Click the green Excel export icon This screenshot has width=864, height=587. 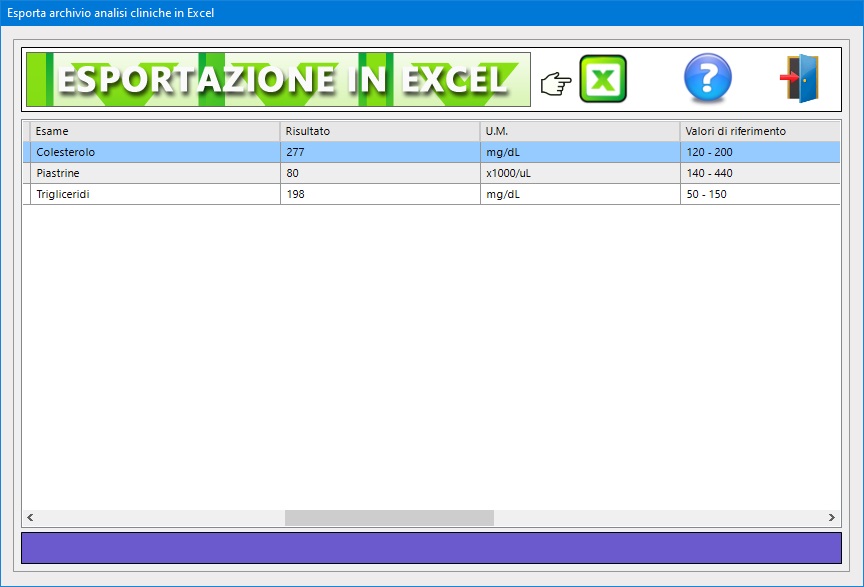[x=603, y=80]
